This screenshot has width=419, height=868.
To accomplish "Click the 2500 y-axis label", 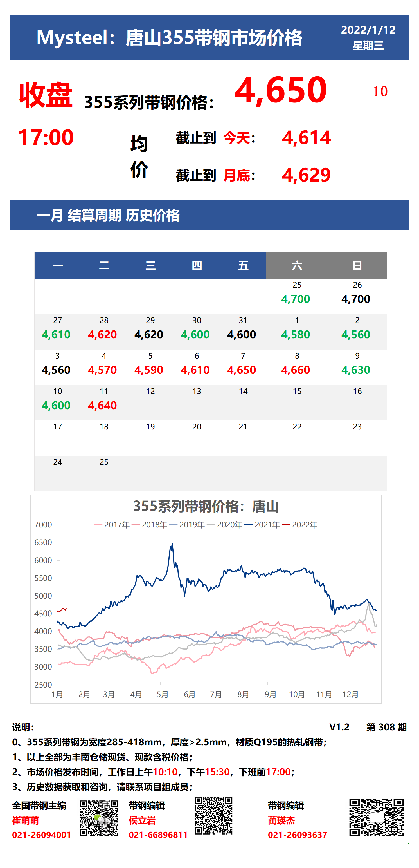I will [43, 685].
